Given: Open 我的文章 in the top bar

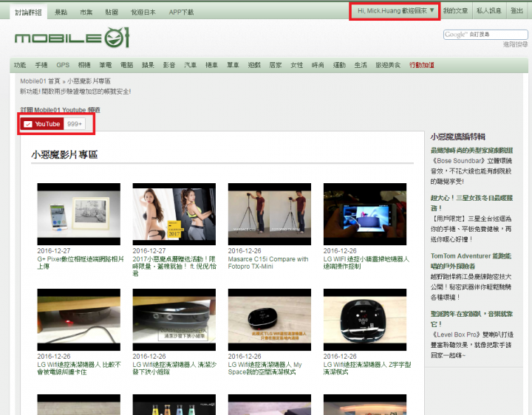Looking at the screenshot, I should (455, 11).
